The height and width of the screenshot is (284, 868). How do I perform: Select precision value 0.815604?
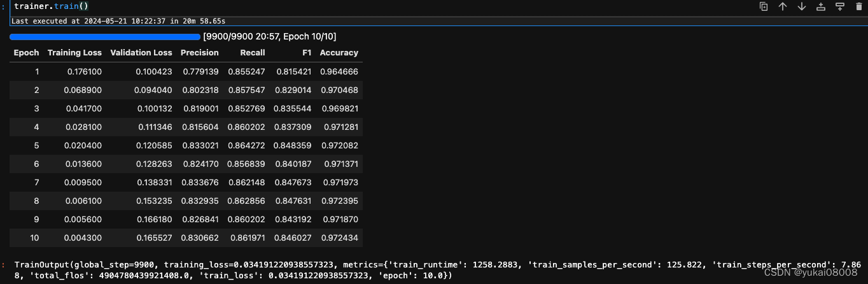[200, 127]
